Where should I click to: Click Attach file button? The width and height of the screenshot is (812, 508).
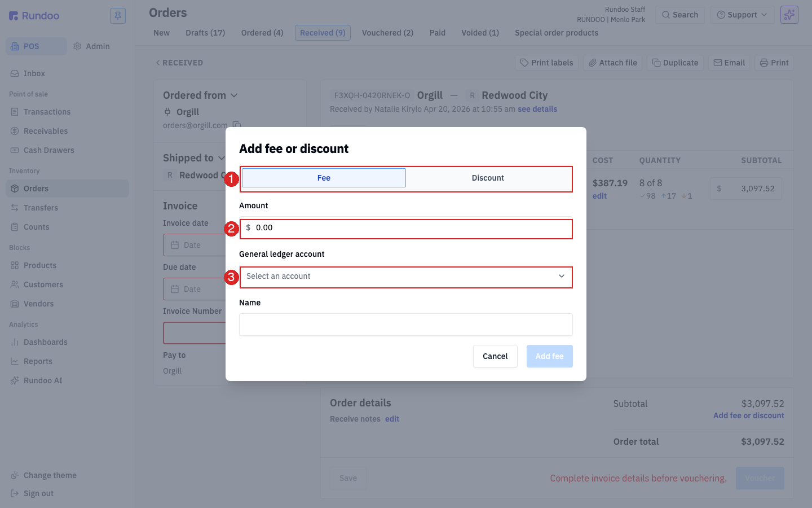click(x=612, y=63)
